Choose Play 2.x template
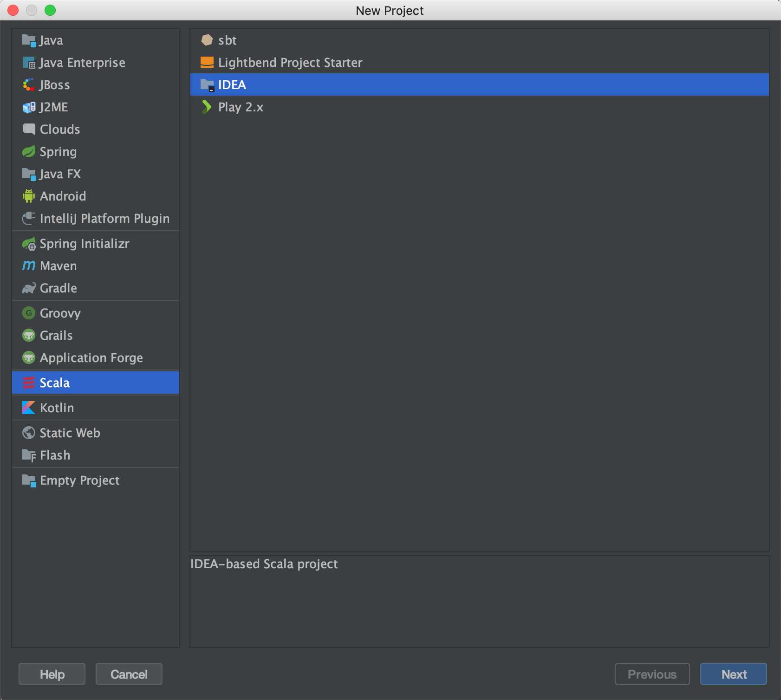 480,107
